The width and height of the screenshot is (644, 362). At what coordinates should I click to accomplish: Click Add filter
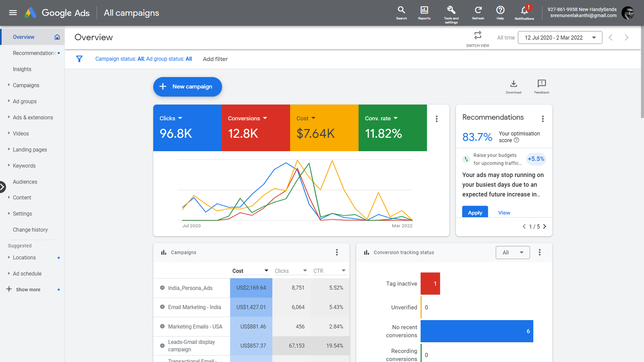tap(215, 59)
